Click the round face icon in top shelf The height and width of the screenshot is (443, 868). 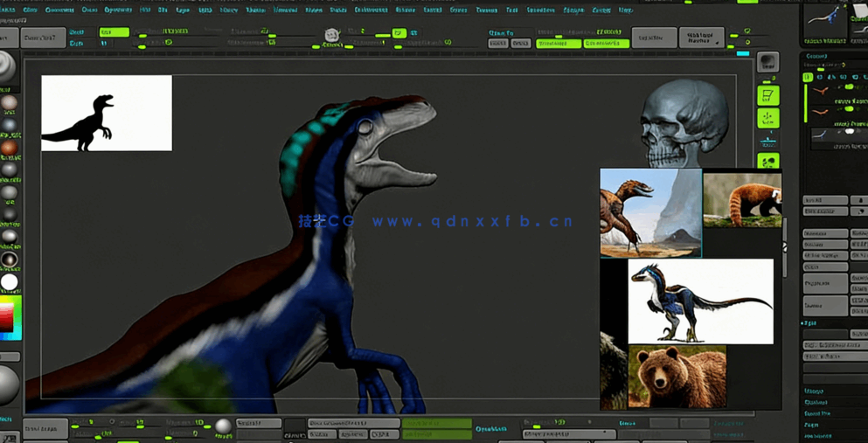(331, 35)
